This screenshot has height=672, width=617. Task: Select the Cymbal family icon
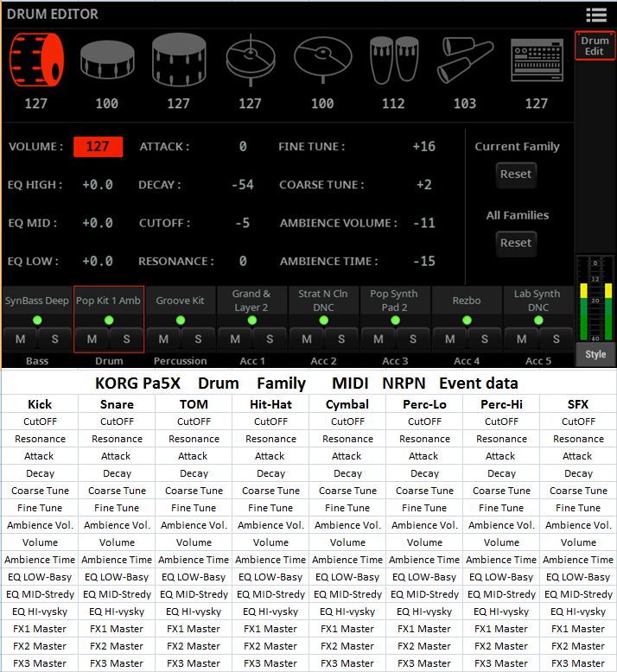[322, 60]
